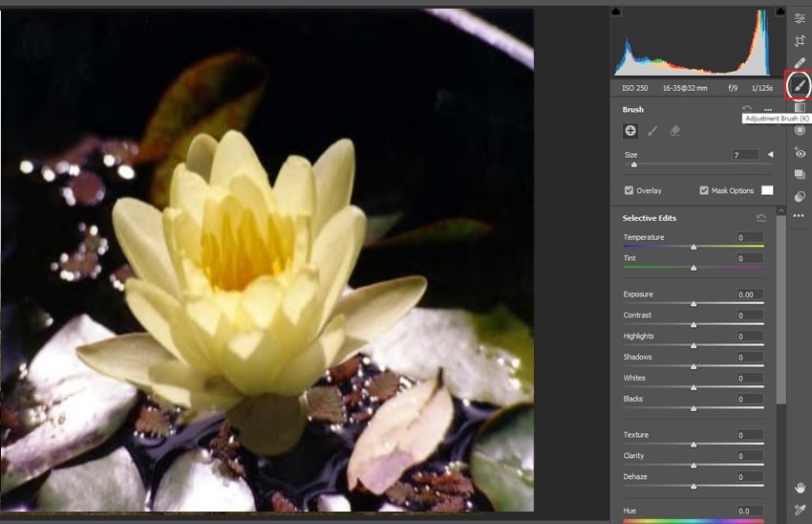Uncheck the Overlay checkbox
This screenshot has height=524, width=812.
coord(629,190)
